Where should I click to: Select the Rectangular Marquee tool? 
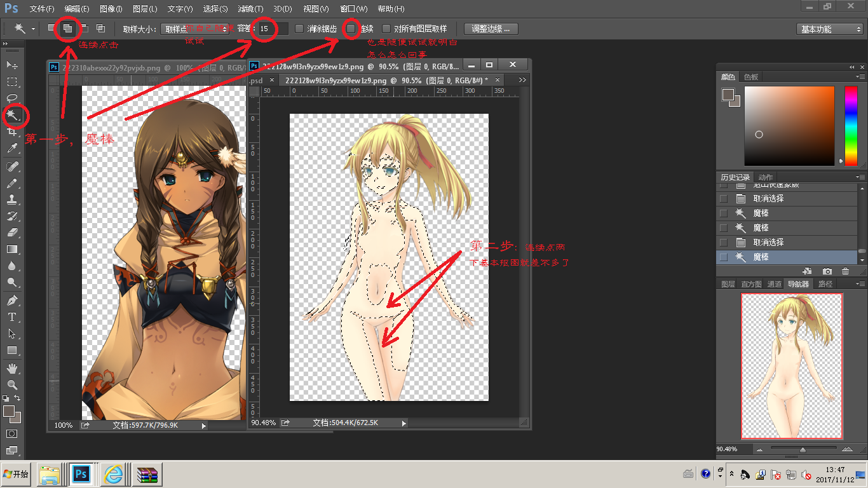coord(12,81)
